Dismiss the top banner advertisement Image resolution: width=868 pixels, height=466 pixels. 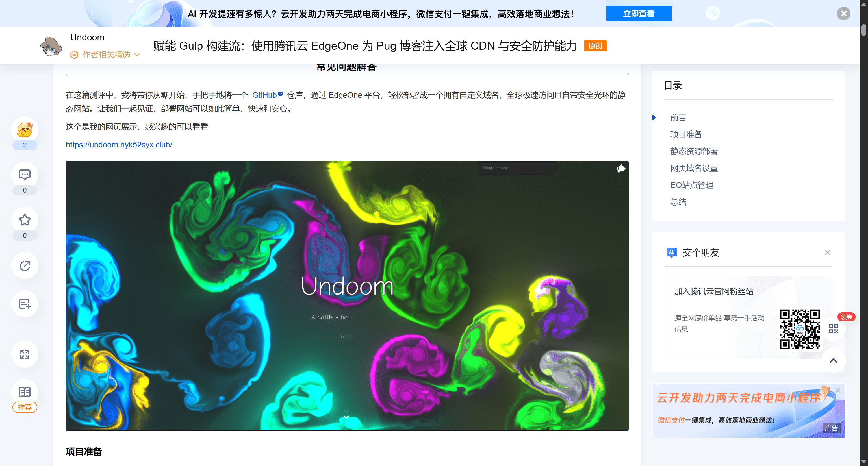point(843,14)
